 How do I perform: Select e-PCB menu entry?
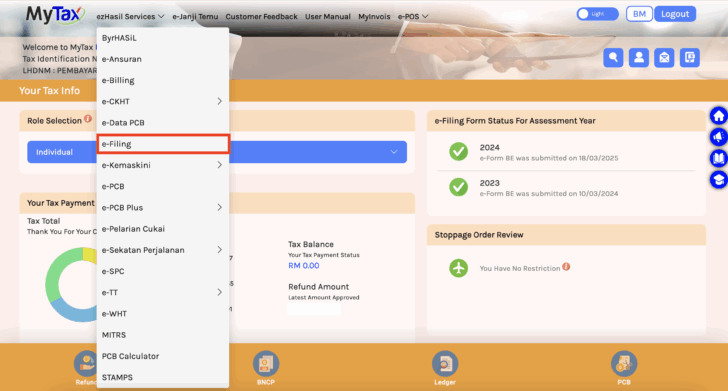pyautogui.click(x=162, y=186)
